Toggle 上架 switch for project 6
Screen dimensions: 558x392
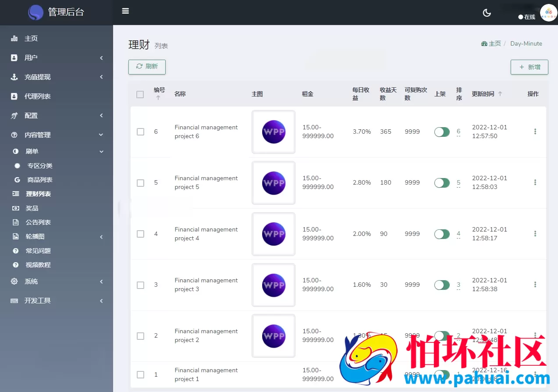(x=442, y=132)
